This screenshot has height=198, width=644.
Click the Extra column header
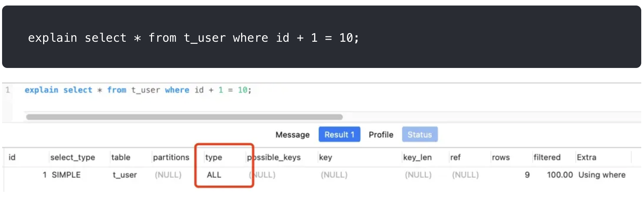[x=586, y=157]
